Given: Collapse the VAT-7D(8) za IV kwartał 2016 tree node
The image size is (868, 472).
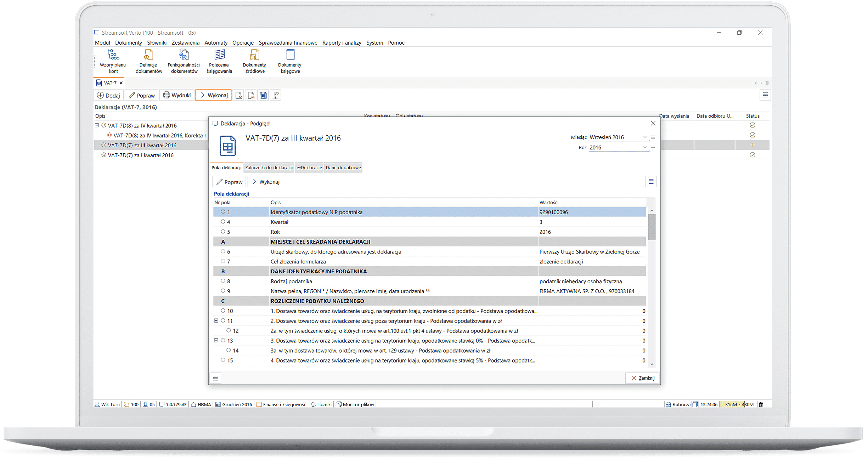Looking at the screenshot, I should pos(97,125).
